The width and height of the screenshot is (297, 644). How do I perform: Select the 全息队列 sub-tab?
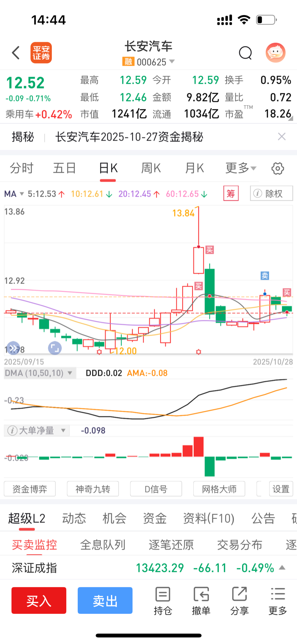click(x=103, y=545)
